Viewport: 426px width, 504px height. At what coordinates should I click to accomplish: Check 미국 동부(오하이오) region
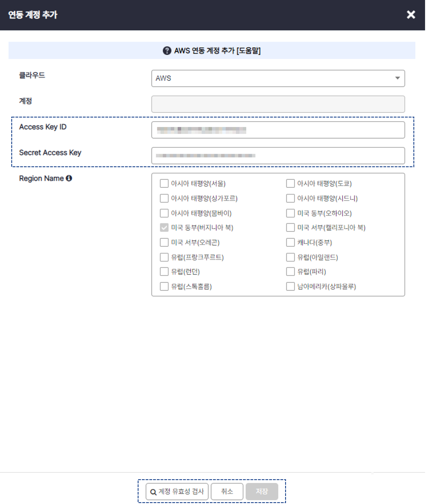tap(290, 213)
